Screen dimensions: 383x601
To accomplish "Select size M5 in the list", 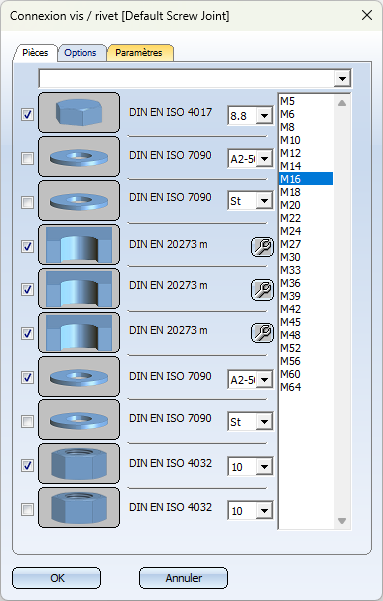I will (306, 101).
